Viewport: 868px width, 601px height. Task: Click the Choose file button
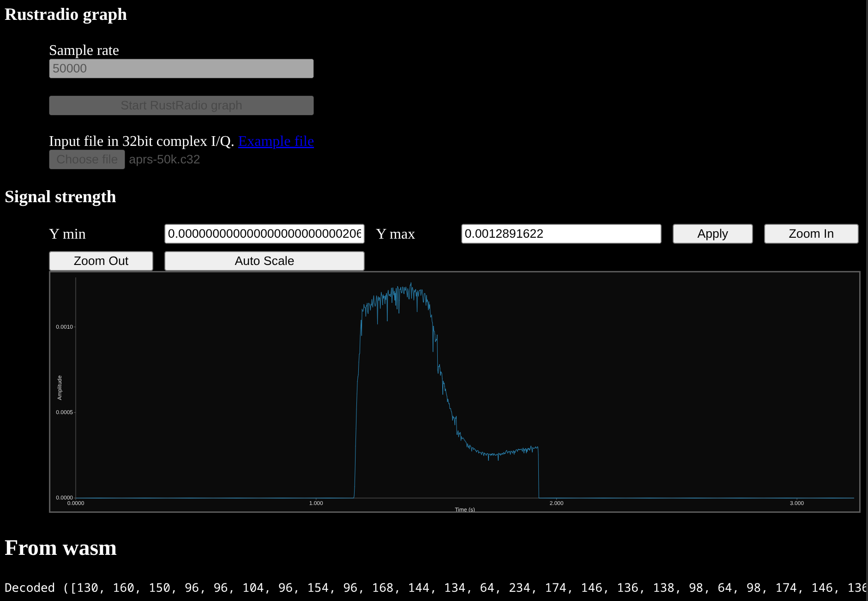[87, 159]
